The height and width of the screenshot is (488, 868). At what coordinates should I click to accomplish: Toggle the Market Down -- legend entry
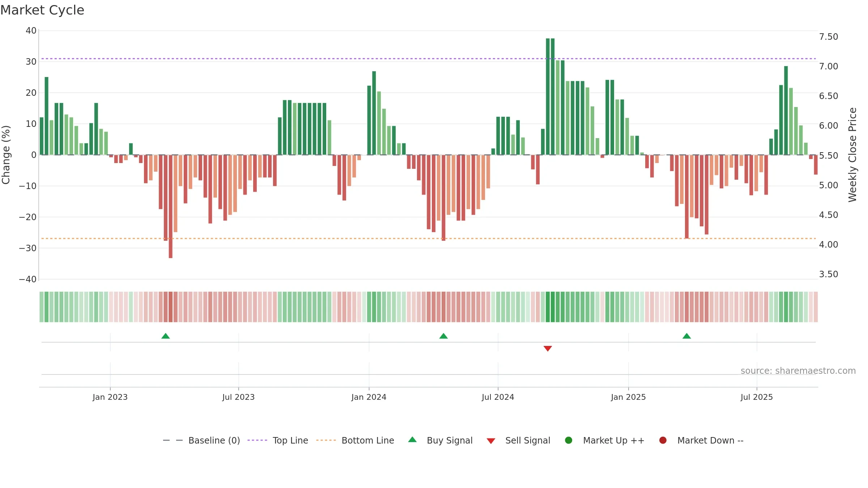click(701, 440)
